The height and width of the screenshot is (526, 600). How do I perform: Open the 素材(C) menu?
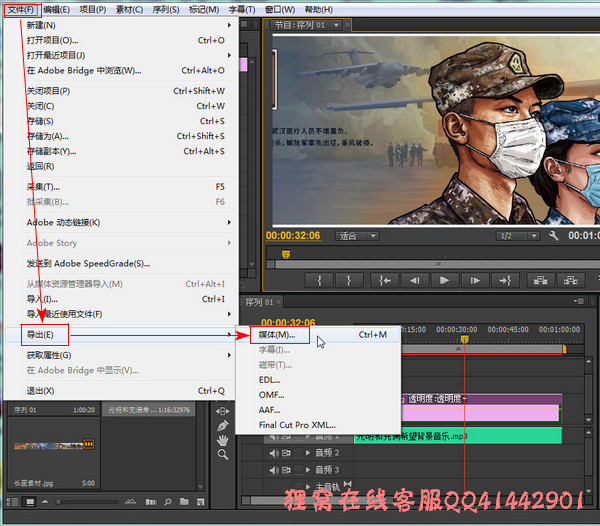pos(130,10)
